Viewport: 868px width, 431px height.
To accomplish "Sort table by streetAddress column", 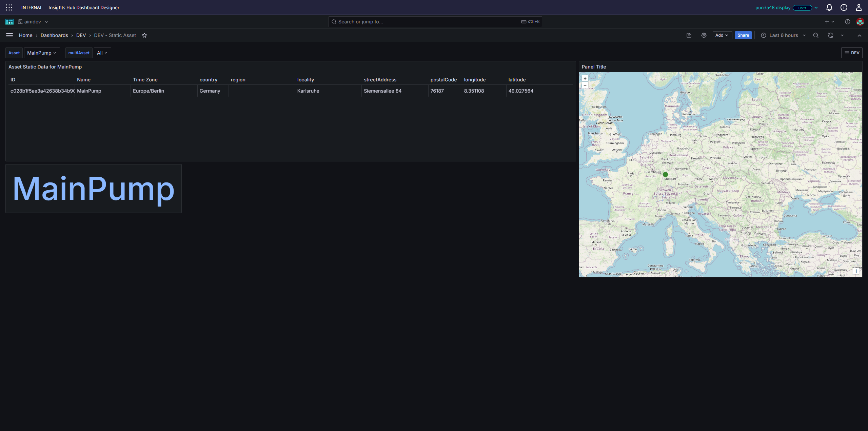I will tap(380, 80).
